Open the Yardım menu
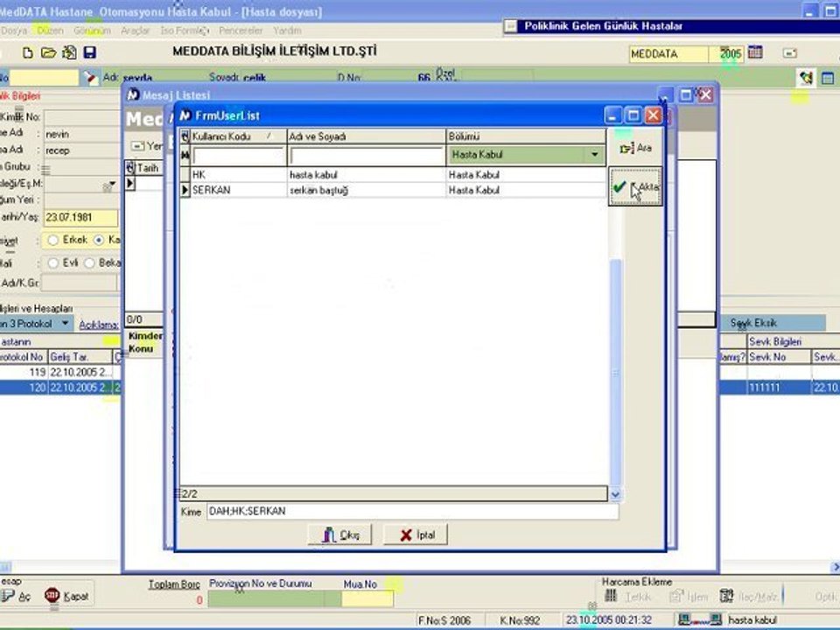 click(287, 31)
